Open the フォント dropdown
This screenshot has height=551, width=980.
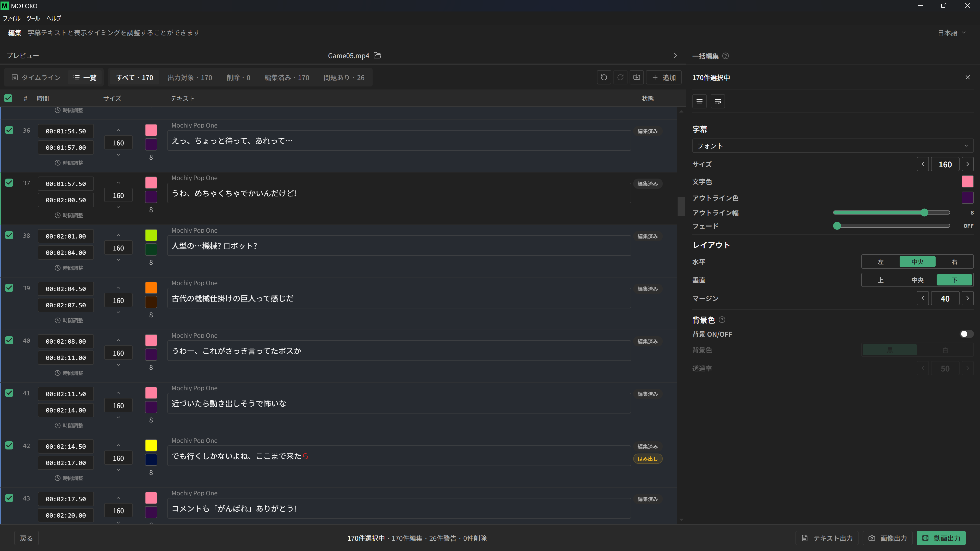point(833,146)
